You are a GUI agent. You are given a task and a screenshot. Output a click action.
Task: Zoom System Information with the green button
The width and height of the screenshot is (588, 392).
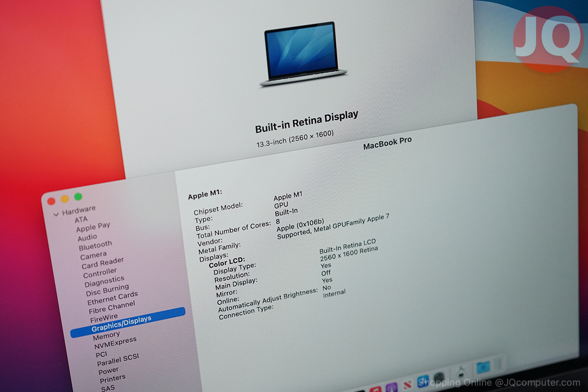[78, 196]
